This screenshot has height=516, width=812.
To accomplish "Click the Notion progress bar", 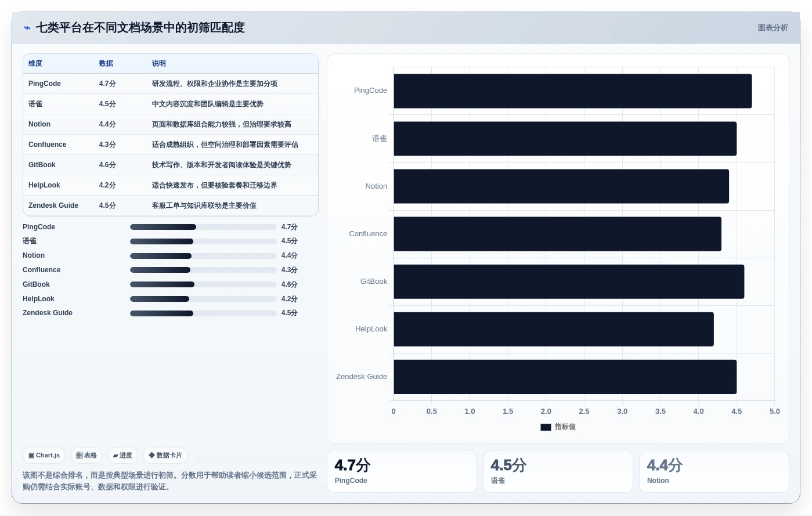I will [203, 256].
